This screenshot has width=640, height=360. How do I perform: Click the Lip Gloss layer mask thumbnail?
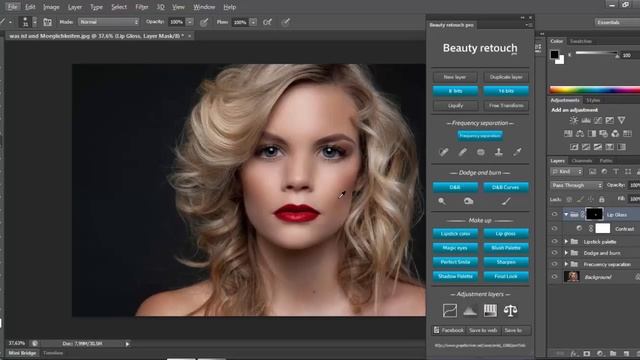[x=594, y=214]
